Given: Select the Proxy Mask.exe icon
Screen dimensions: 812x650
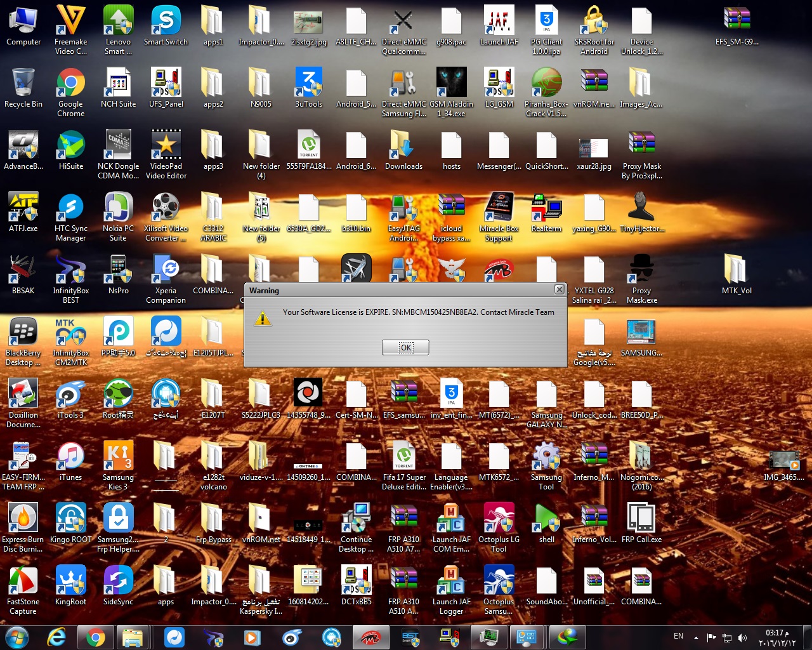Looking at the screenshot, I should point(642,279).
